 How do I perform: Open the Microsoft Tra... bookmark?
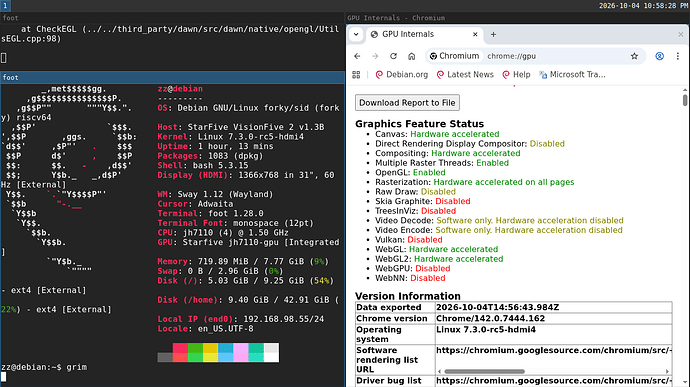[x=572, y=75]
